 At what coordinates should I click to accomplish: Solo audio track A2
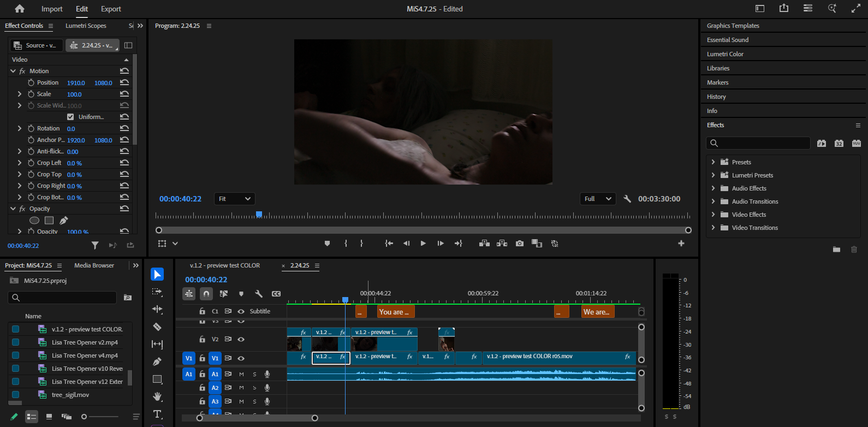(x=254, y=388)
